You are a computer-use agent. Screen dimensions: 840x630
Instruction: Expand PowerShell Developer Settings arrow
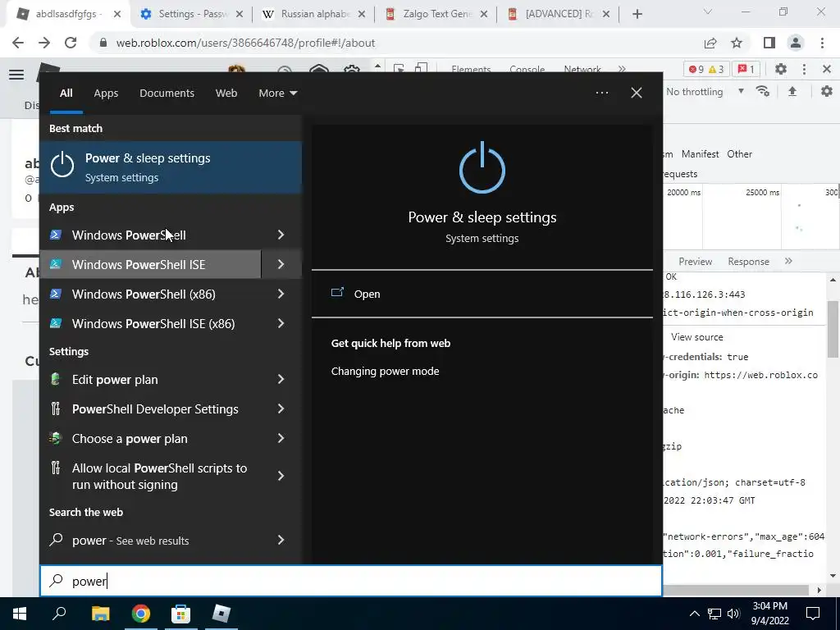(281, 409)
